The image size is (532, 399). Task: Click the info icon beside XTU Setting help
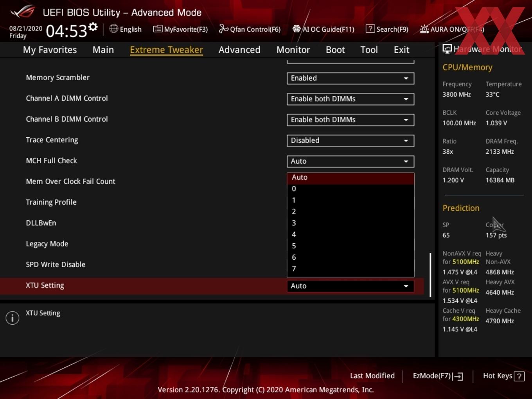(x=13, y=318)
